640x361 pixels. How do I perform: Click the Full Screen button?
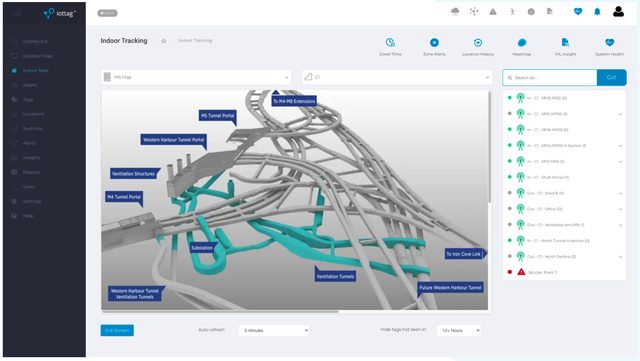pyautogui.click(x=117, y=330)
